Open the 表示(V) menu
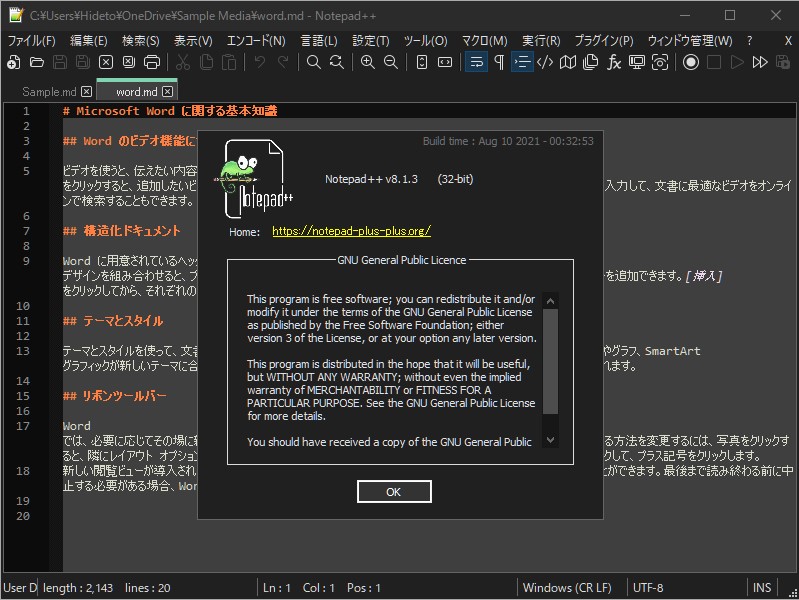The width and height of the screenshot is (799, 600). (193, 41)
